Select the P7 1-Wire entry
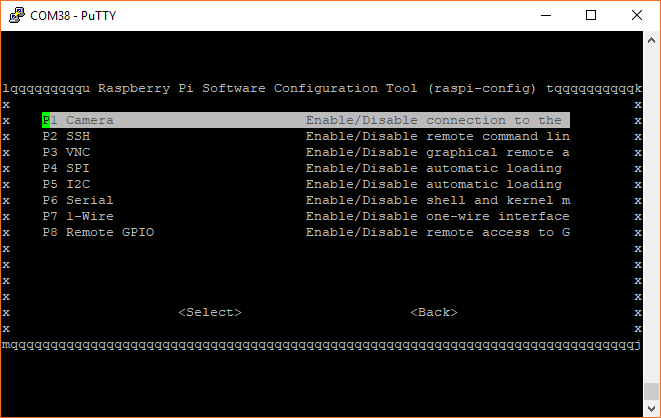The width and height of the screenshot is (661, 418). (306, 216)
